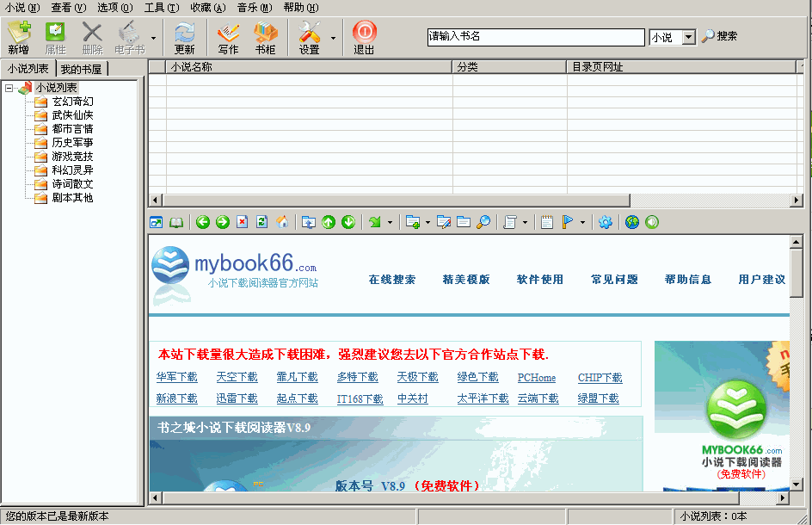Open the dropdown beside the green diagonal arrow
The width and height of the screenshot is (812, 525).
(390, 222)
